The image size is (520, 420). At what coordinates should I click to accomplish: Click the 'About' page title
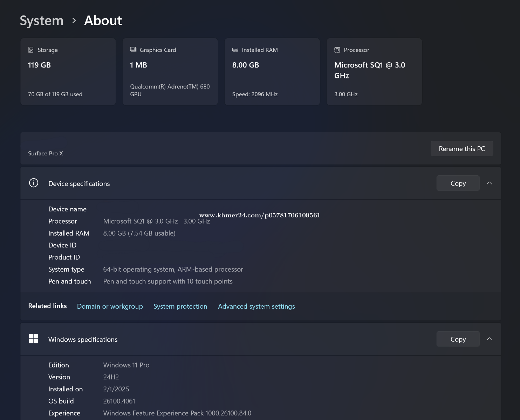(x=103, y=20)
